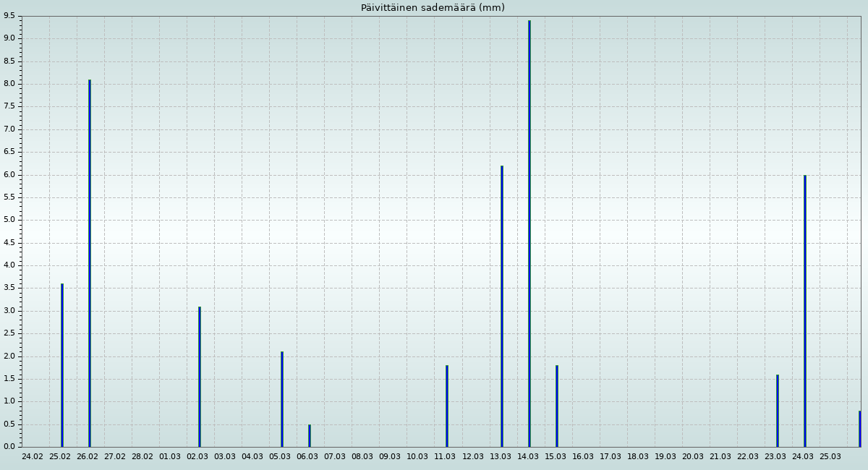The width and height of the screenshot is (868, 470).
Task: Select the 24.03 rainfall bar
Action: [x=804, y=311]
